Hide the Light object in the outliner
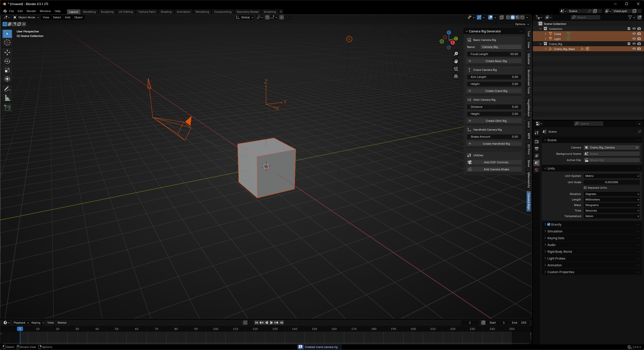This screenshot has height=350, width=644. coord(634,39)
